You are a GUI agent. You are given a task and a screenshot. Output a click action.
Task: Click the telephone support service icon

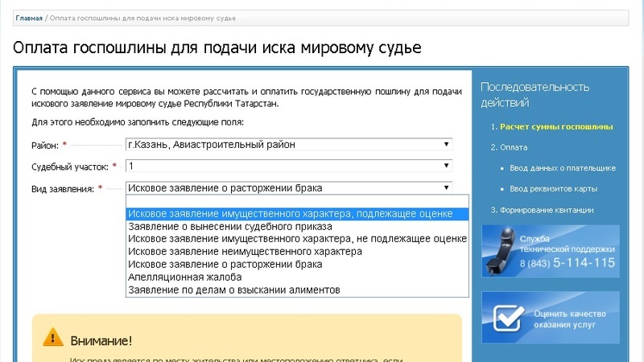[x=500, y=249]
